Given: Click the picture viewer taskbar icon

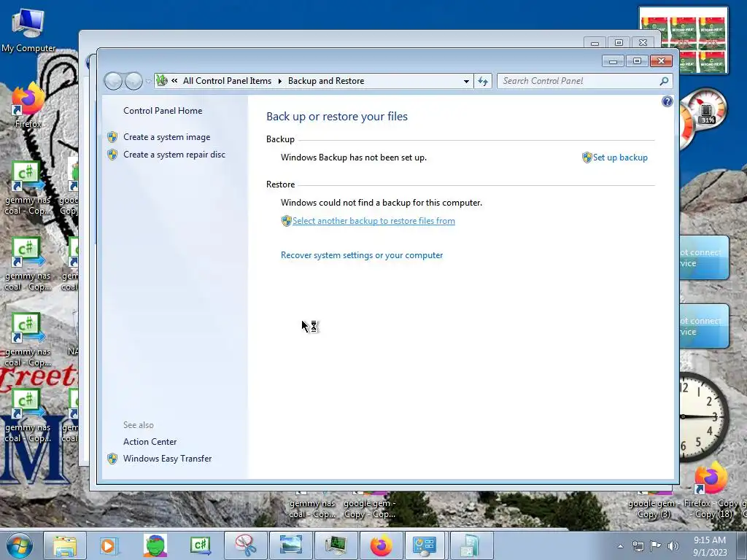Looking at the screenshot, I should (x=290, y=545).
